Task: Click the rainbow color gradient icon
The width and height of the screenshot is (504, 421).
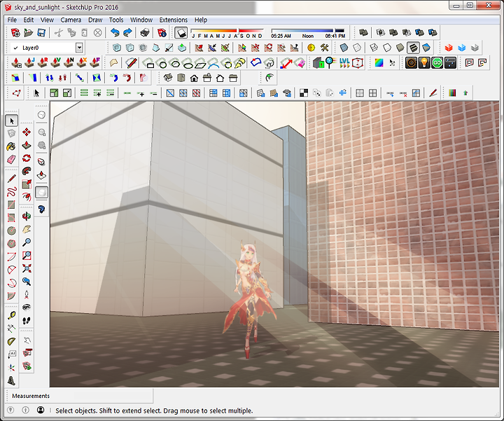Action: [x=379, y=63]
